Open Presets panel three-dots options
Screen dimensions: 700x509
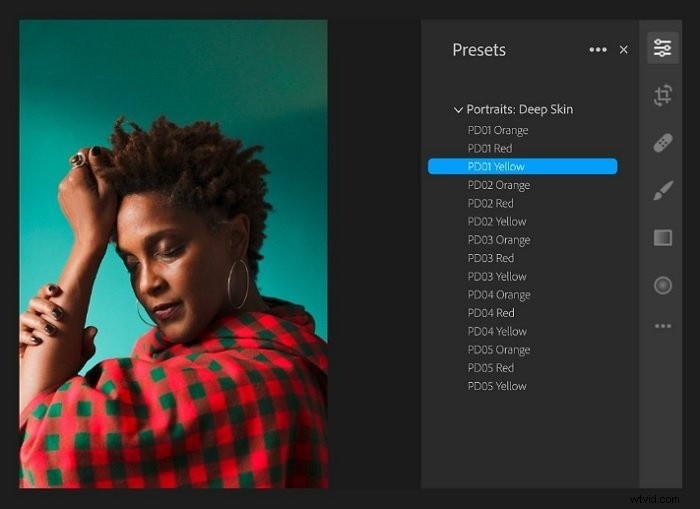(598, 50)
